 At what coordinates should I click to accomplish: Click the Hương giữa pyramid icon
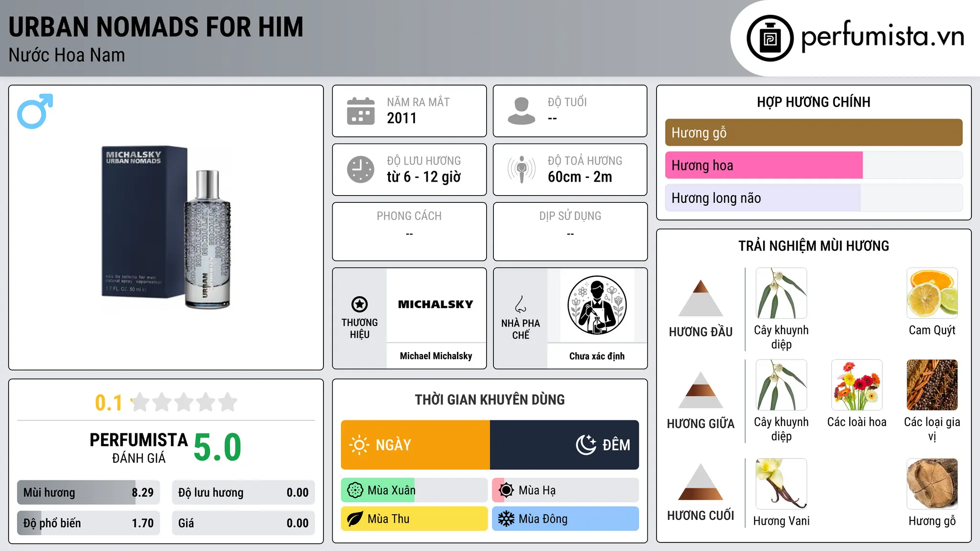pos(701,390)
